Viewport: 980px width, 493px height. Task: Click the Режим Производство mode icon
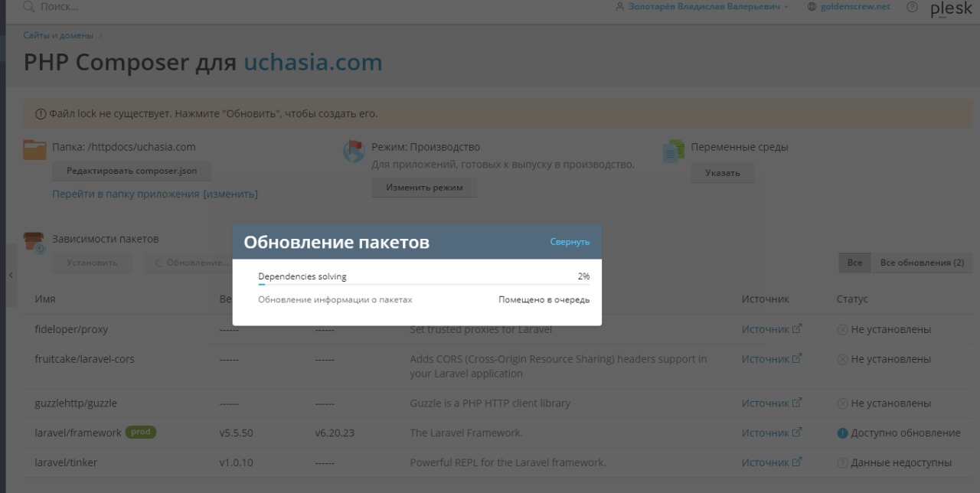(354, 151)
